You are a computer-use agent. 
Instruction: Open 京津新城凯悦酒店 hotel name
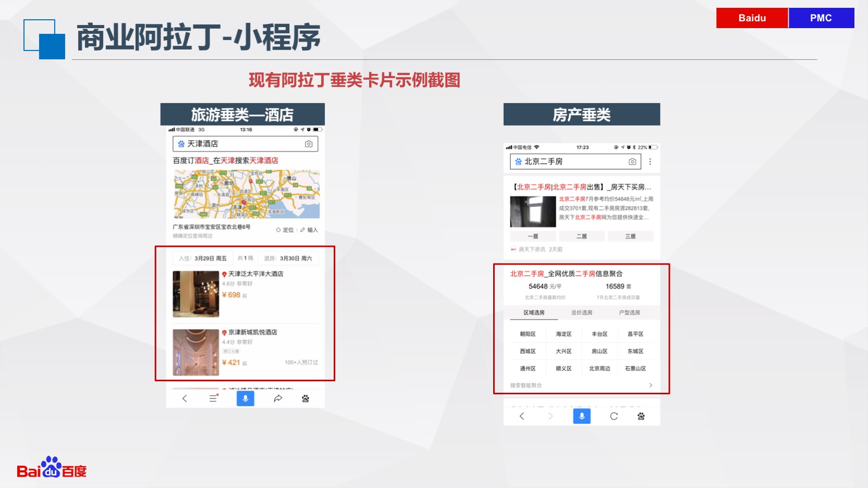[253, 332]
